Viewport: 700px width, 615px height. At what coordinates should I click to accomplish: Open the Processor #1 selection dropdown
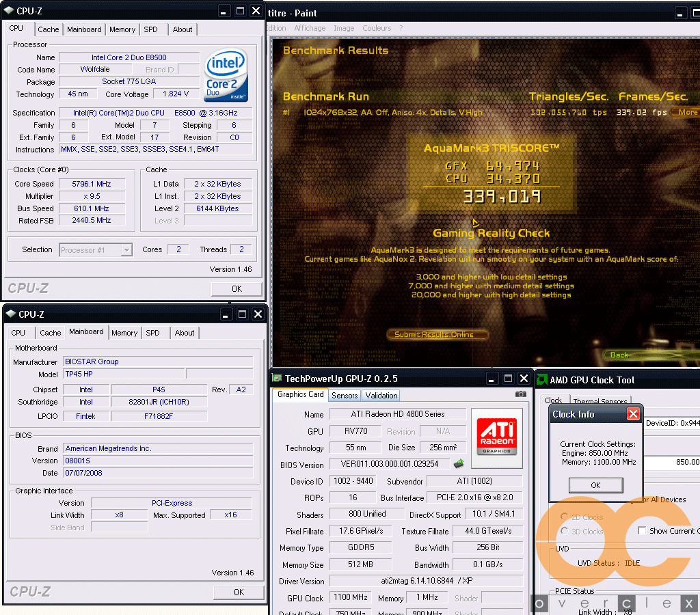pyautogui.click(x=126, y=250)
